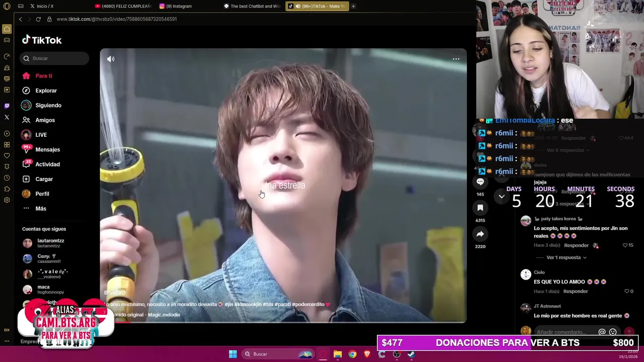This screenshot has height=362, width=644.
Task: Open emoji picker in comment box
Action: click(x=613, y=332)
